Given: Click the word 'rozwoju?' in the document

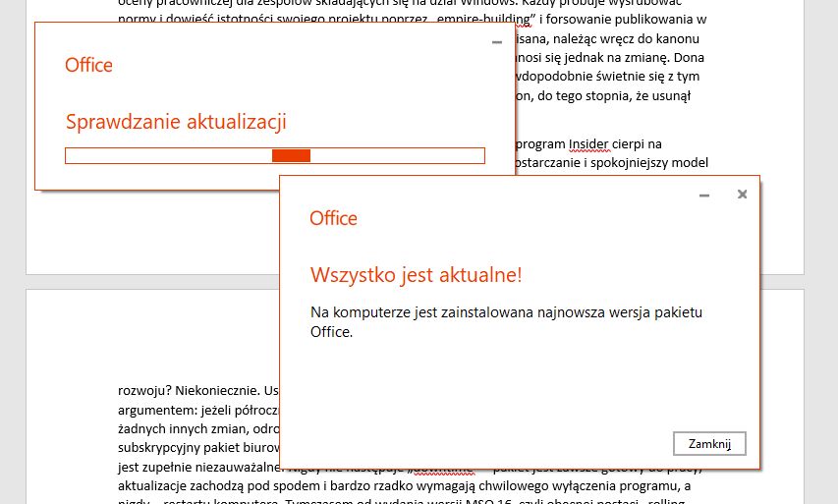Looking at the screenshot, I should pos(144,391).
